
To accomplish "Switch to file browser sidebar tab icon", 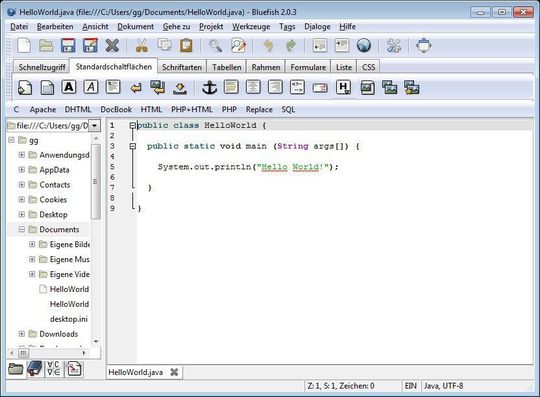I will pos(15,369).
